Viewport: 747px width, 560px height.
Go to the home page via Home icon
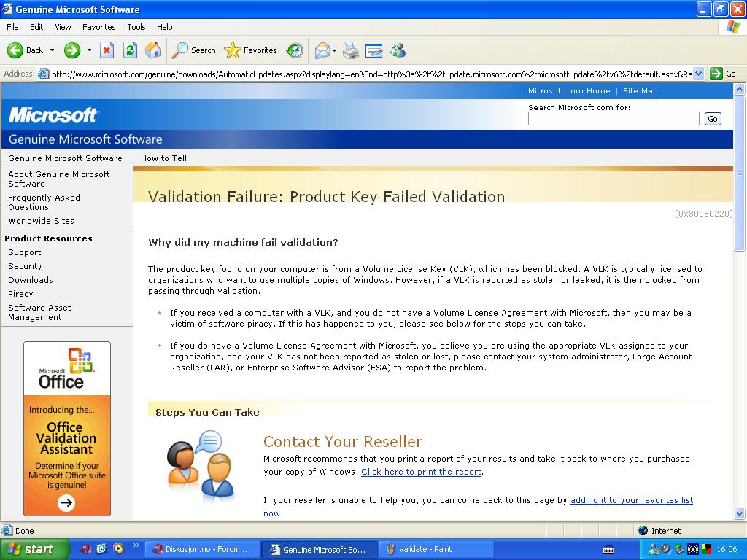click(x=153, y=50)
